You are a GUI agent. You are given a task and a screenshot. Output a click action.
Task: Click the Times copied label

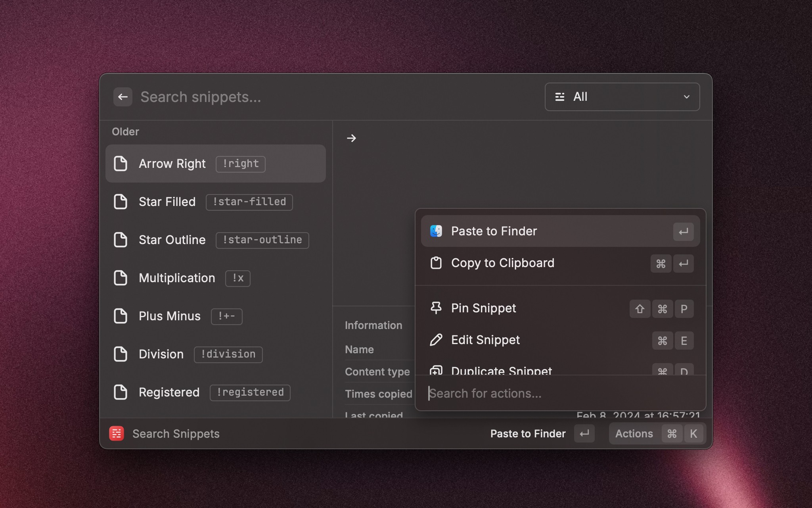coord(379,394)
